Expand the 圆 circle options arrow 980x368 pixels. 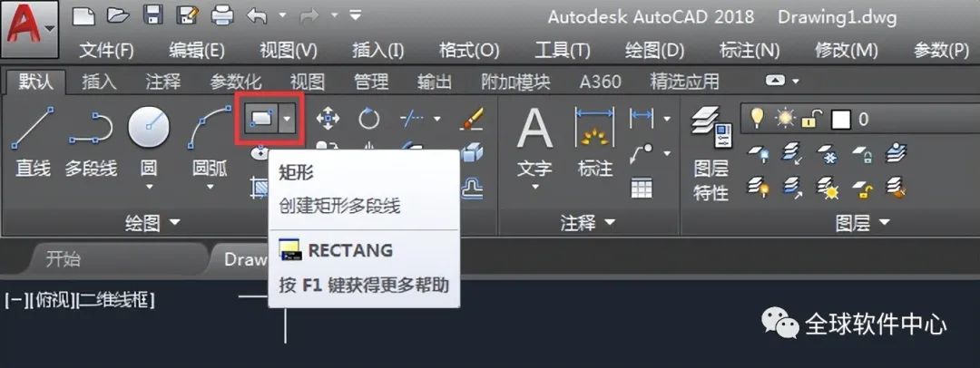(x=149, y=186)
